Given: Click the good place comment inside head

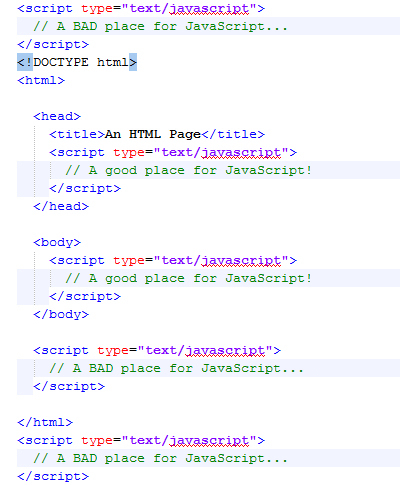Looking at the screenshot, I should pos(189,170).
